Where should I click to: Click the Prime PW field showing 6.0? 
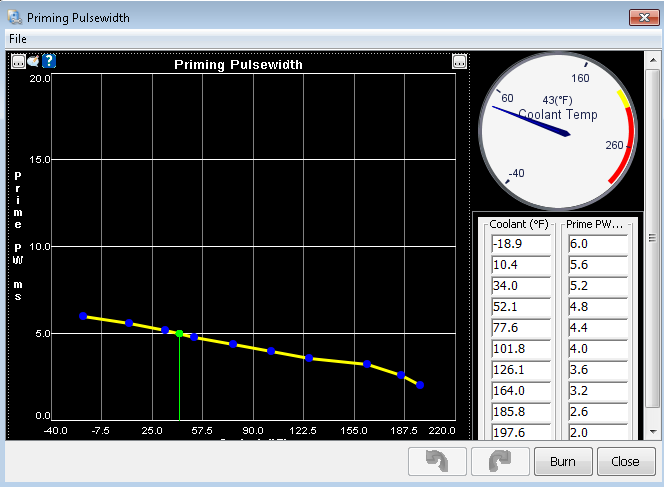(x=597, y=245)
